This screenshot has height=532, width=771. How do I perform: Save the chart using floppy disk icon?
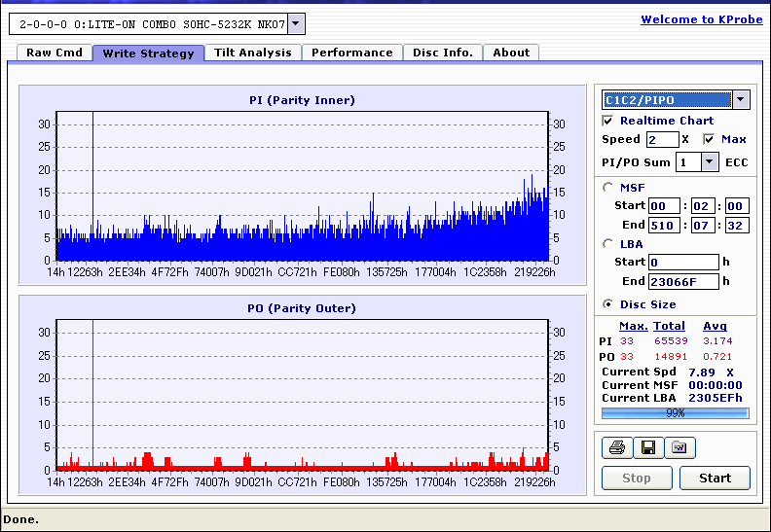[648, 447]
